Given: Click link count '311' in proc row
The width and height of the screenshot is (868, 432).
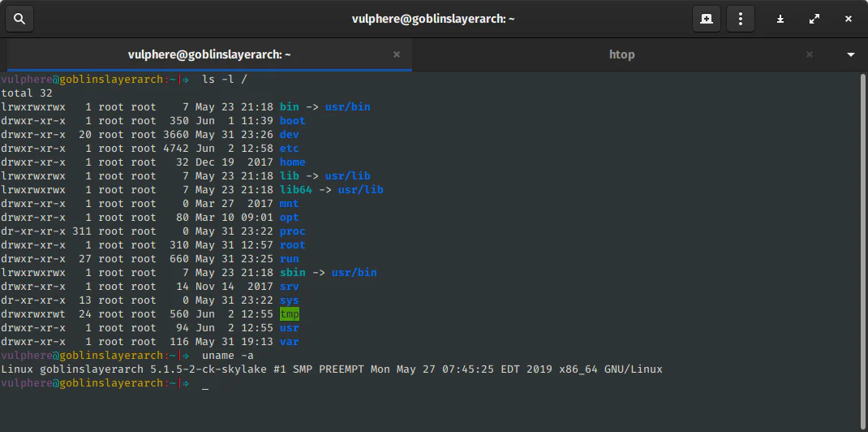Looking at the screenshot, I should pos(82,231).
